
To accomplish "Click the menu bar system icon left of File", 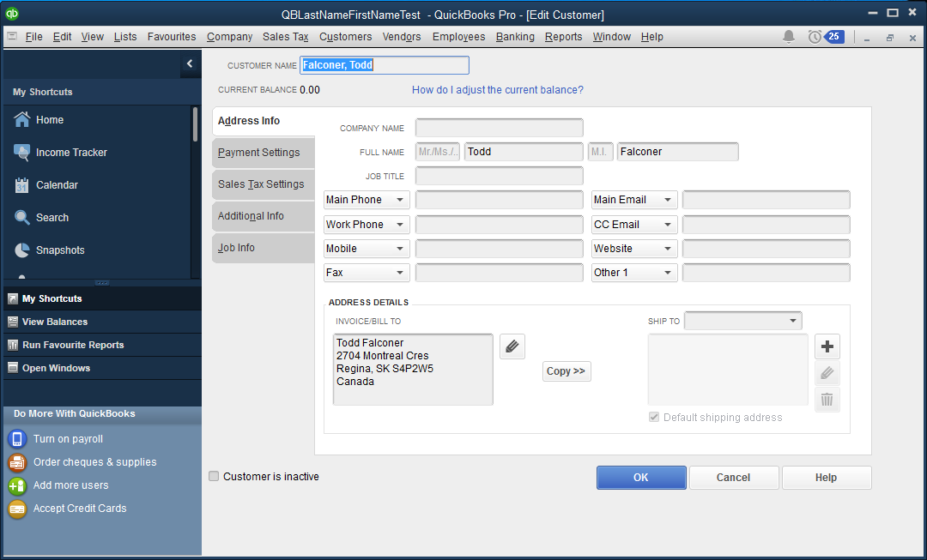I will [12, 37].
